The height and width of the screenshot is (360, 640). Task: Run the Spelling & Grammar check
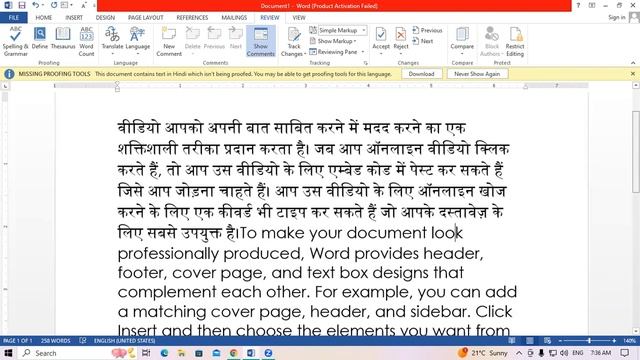point(16,41)
